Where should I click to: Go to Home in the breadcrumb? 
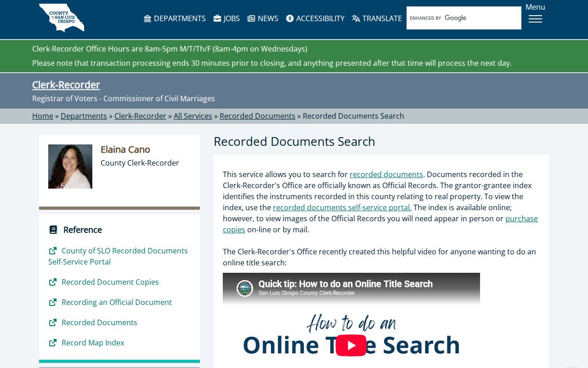pyautogui.click(x=43, y=116)
